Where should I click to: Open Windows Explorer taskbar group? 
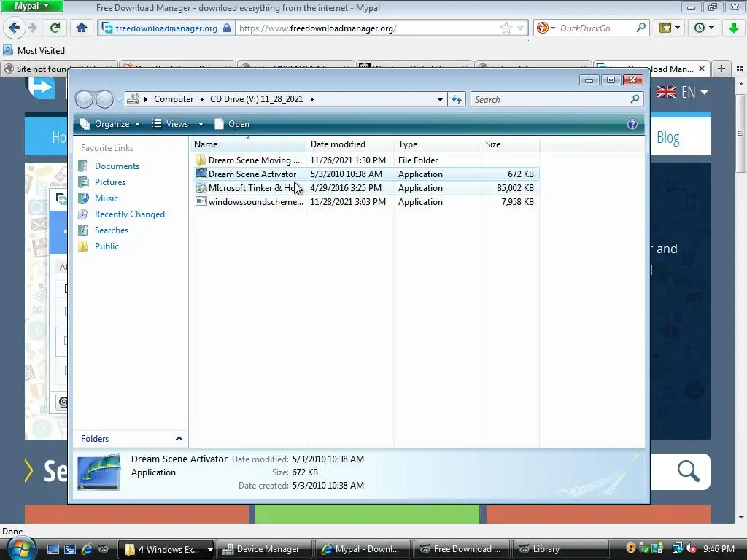[x=166, y=549]
